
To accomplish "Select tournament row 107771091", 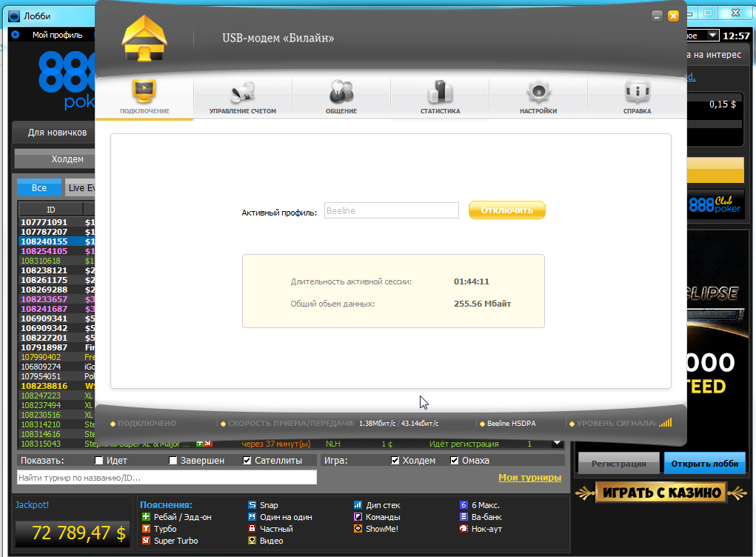I will coord(57,222).
